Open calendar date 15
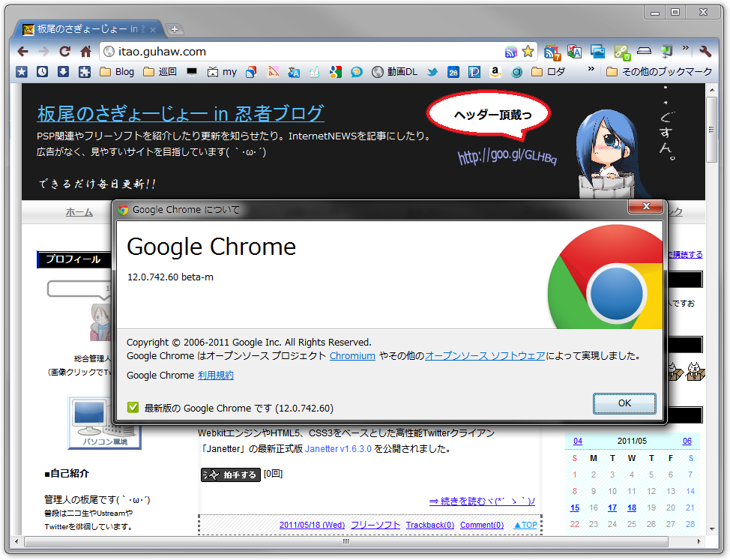This screenshot has height=560, width=730. [575, 508]
